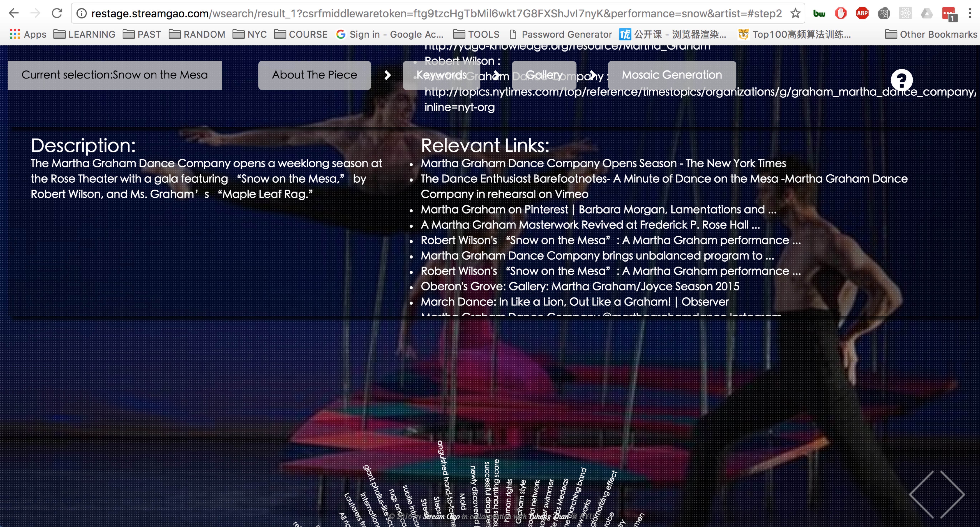The width and height of the screenshot is (980, 527).
Task: Switch to the Mosaic Generation tab
Action: (672, 75)
